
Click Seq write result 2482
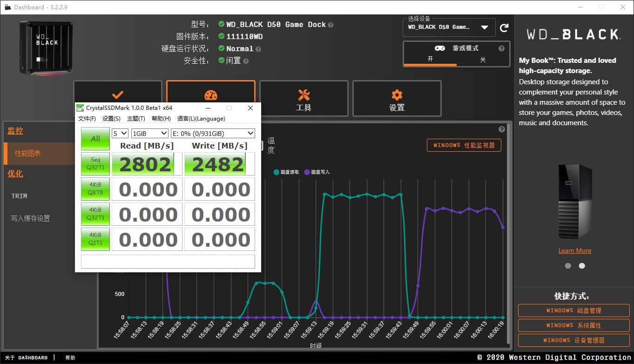click(x=220, y=164)
